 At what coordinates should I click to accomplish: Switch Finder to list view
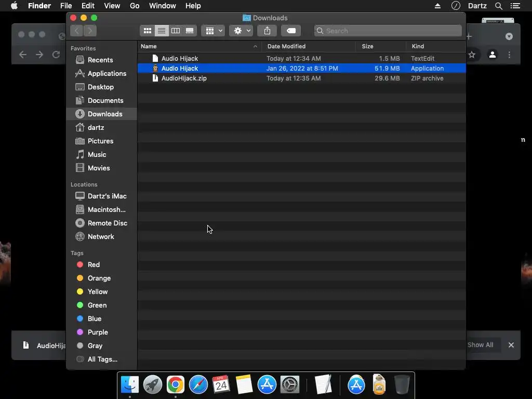click(x=162, y=31)
